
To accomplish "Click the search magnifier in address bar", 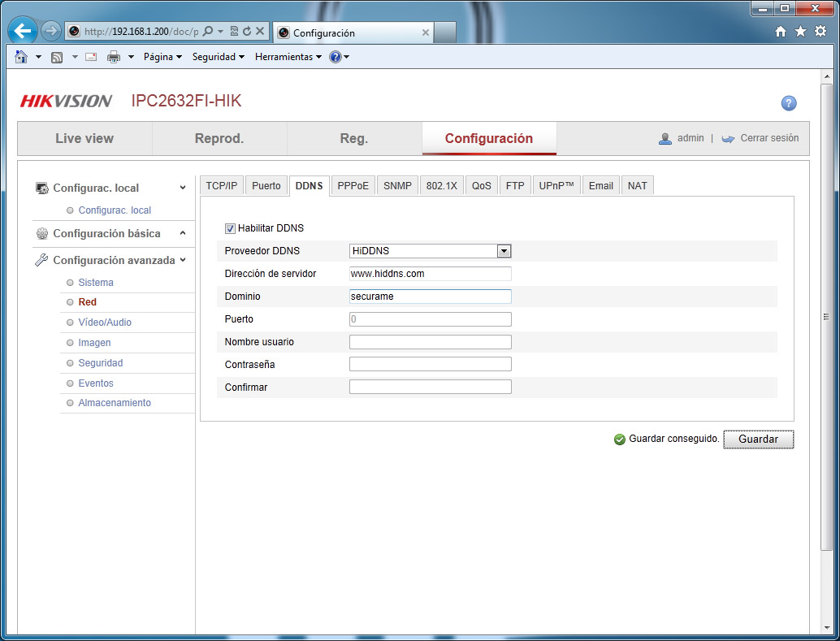I will [209, 31].
